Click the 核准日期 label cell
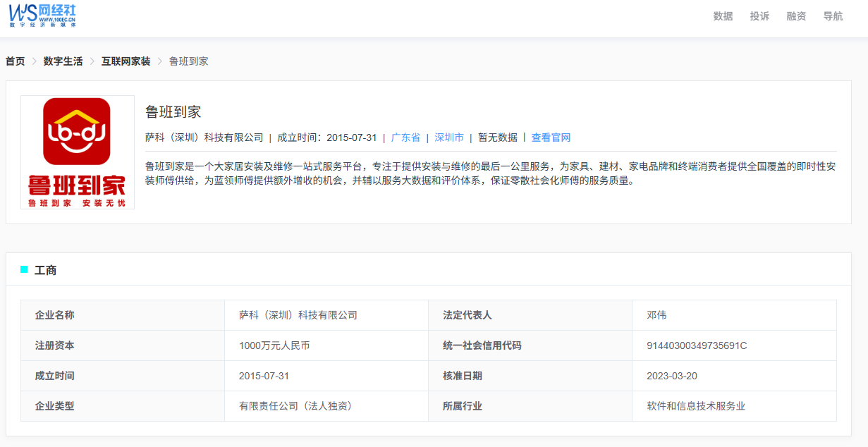This screenshot has width=868, height=447. [x=530, y=376]
